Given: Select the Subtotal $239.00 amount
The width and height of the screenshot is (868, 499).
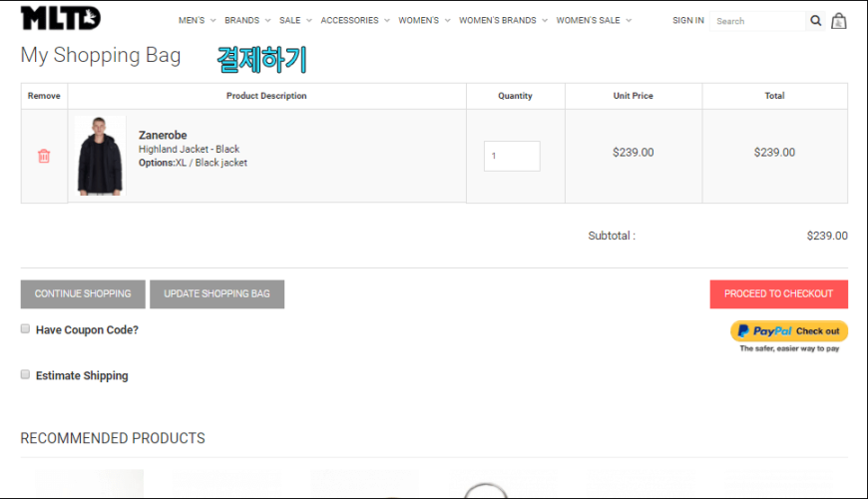Looking at the screenshot, I should tap(827, 236).
